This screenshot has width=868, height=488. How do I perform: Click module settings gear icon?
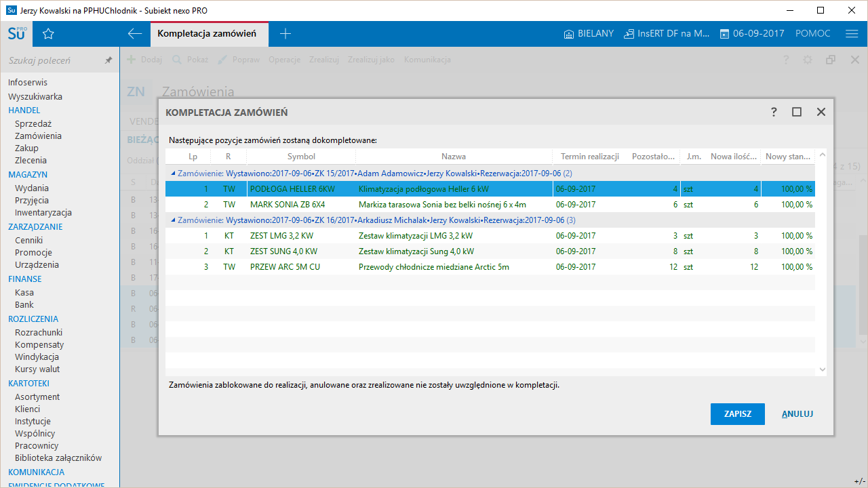click(x=808, y=60)
